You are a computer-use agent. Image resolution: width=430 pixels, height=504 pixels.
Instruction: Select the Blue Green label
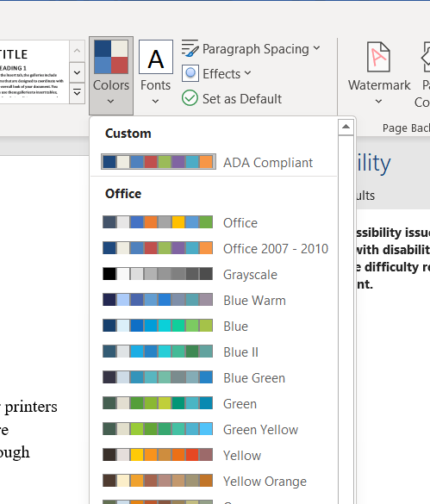click(254, 378)
